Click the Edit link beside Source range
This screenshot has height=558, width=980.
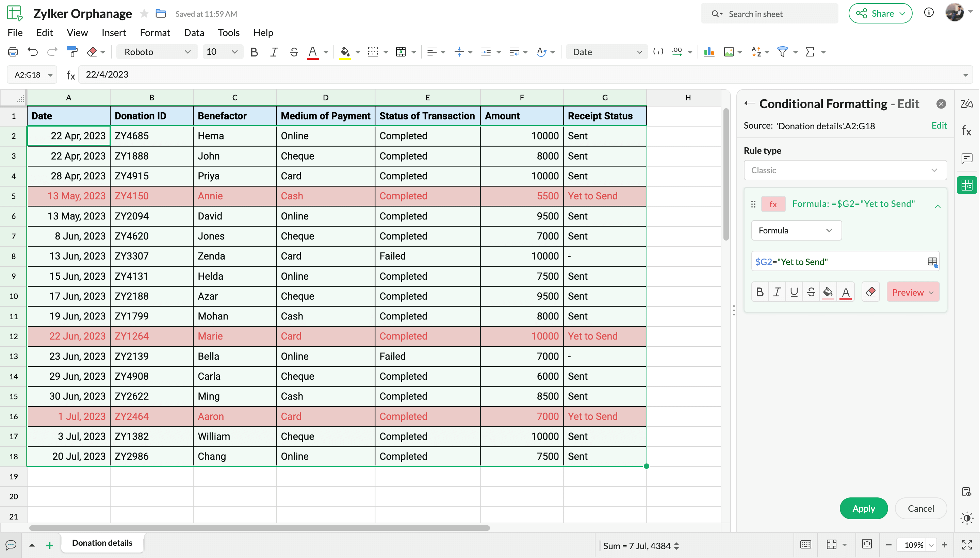(939, 126)
